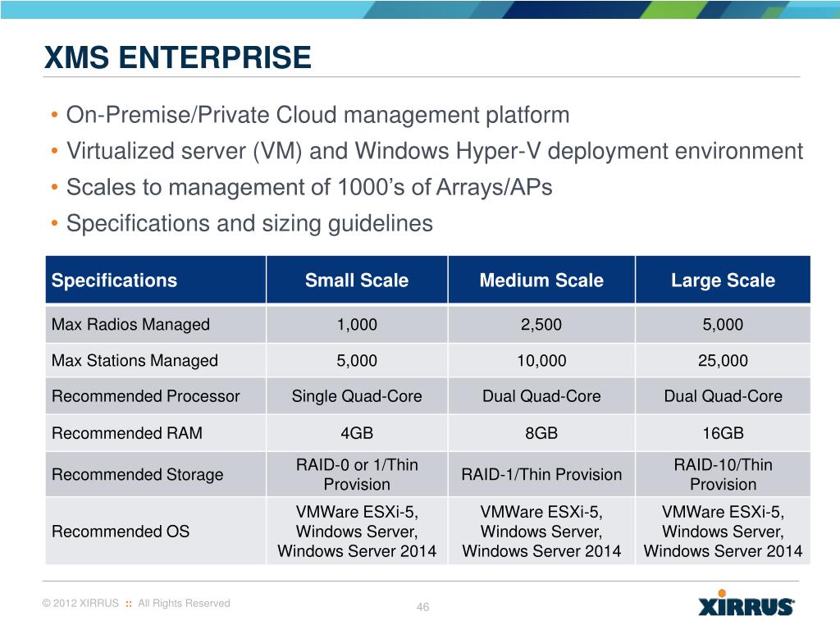This screenshot has height=630, width=840.
Task: Click the 8GB RAM cell
Action: [x=541, y=433]
